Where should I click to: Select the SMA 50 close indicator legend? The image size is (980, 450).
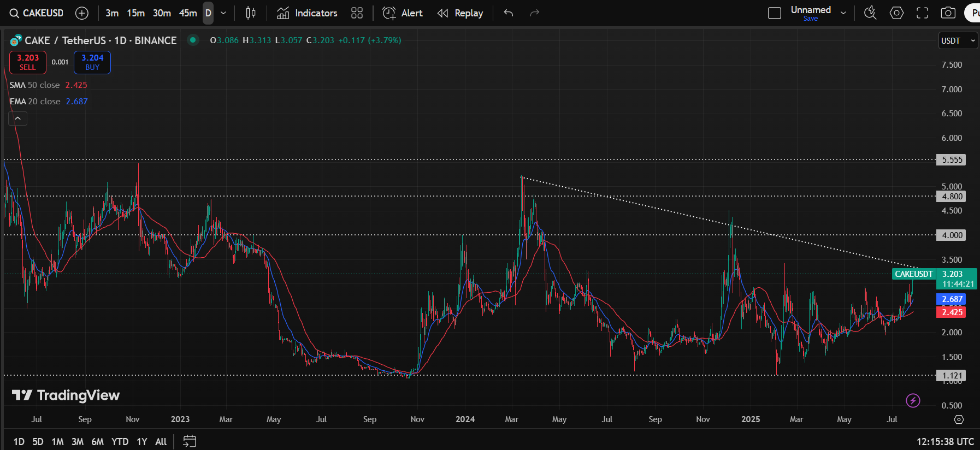(48, 85)
